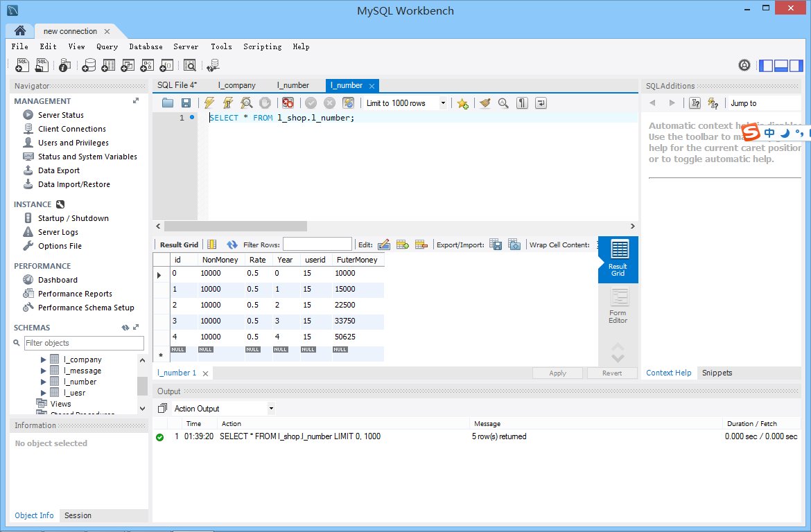Screen dimensions: 811x532
Task: Create new table icon
Action: (x=108, y=65)
